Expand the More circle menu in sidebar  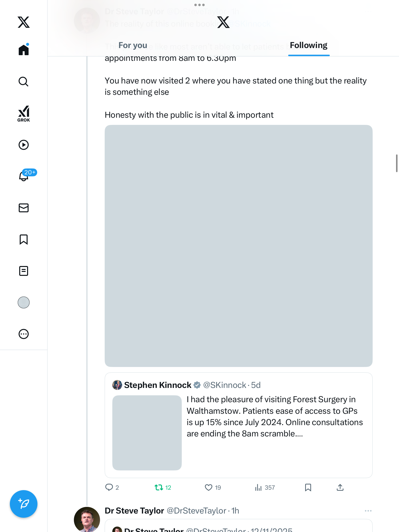(24, 334)
